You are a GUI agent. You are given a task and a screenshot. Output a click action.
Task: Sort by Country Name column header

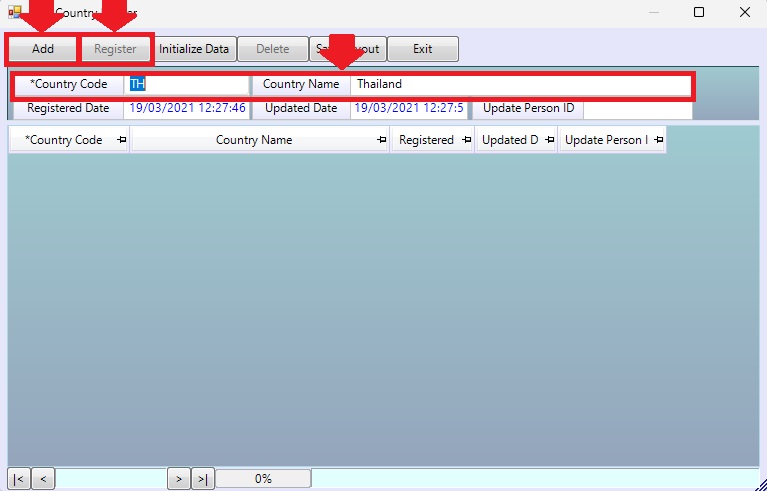[x=254, y=140]
